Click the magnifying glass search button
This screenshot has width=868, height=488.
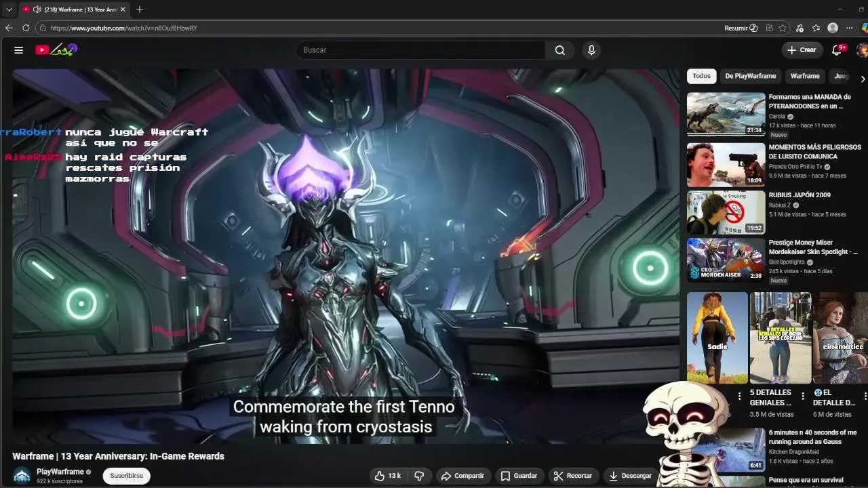(x=560, y=50)
